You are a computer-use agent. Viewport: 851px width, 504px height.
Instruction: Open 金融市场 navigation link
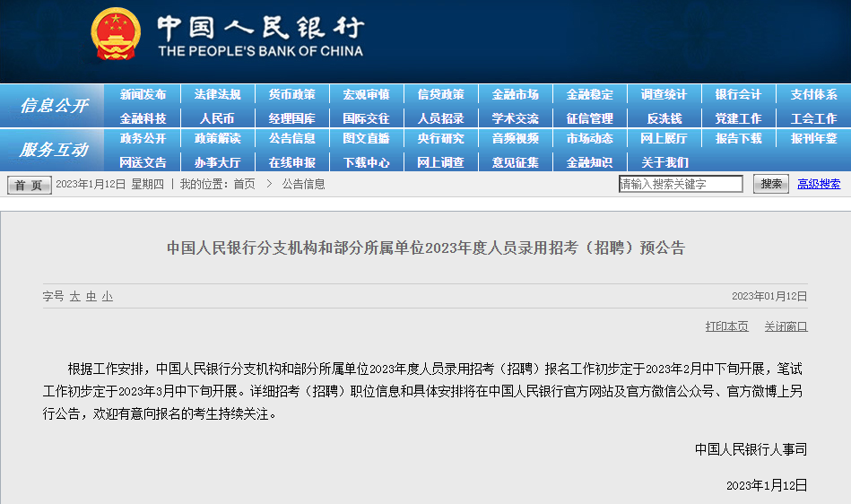tap(515, 94)
